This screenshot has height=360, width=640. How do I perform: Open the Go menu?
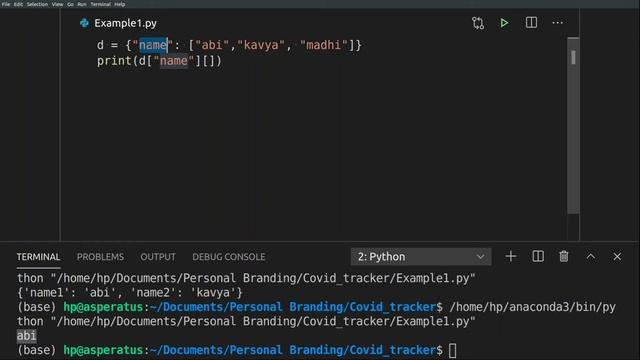coord(70,4)
